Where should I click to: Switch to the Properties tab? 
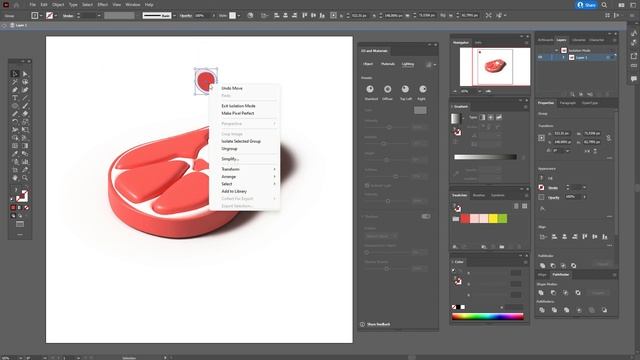click(x=546, y=103)
